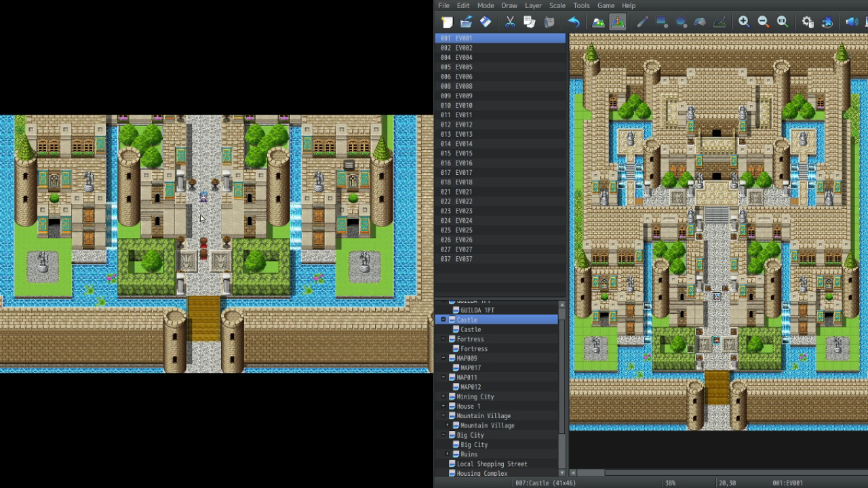Open the Mode menu
This screenshot has width=868, height=488.
(486, 5)
